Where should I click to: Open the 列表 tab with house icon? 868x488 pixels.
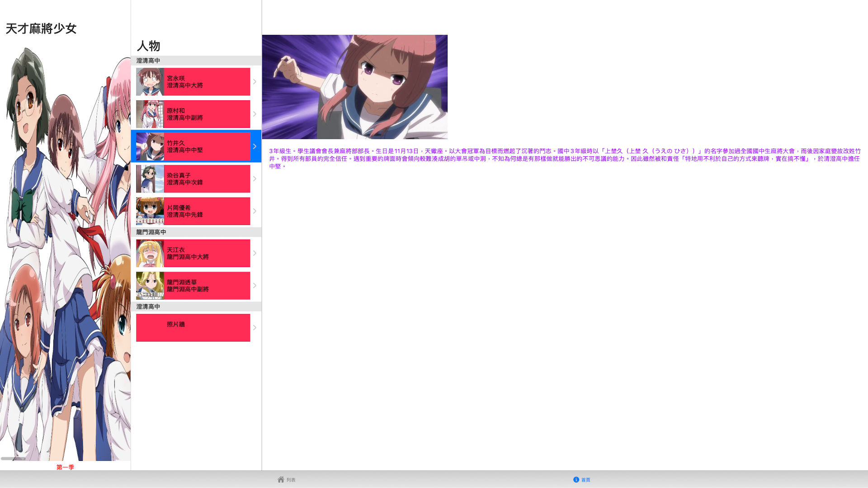click(x=287, y=479)
